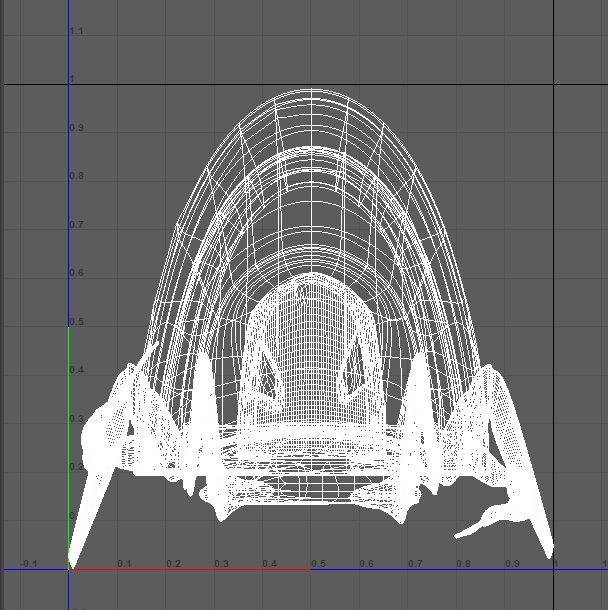Click the 0.7 label on vertical V axis
Viewport: 608px width, 610px height.
click(77, 224)
